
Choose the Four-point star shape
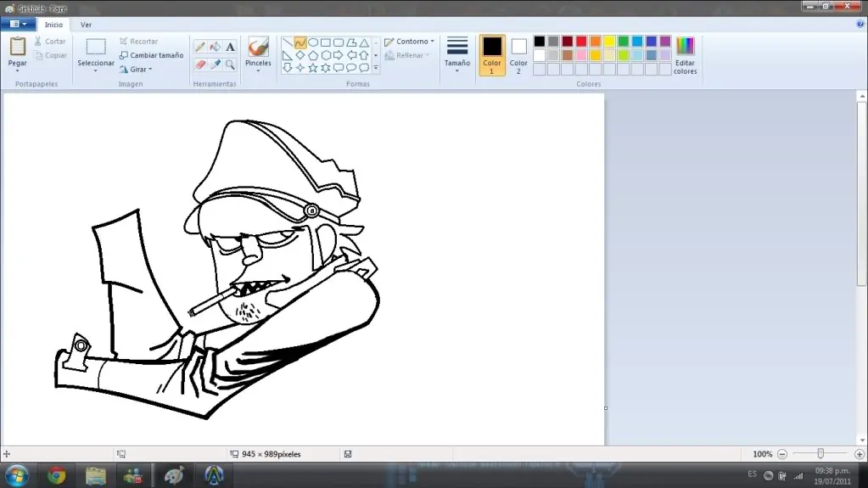coord(300,68)
